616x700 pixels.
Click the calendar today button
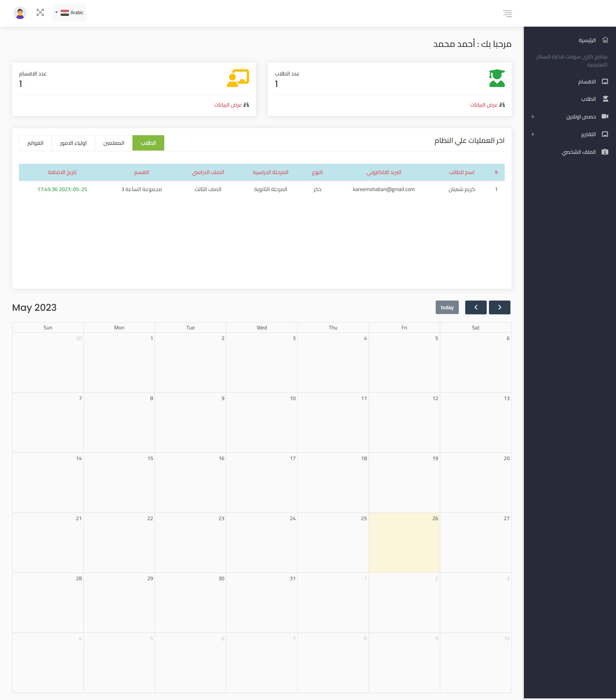447,307
